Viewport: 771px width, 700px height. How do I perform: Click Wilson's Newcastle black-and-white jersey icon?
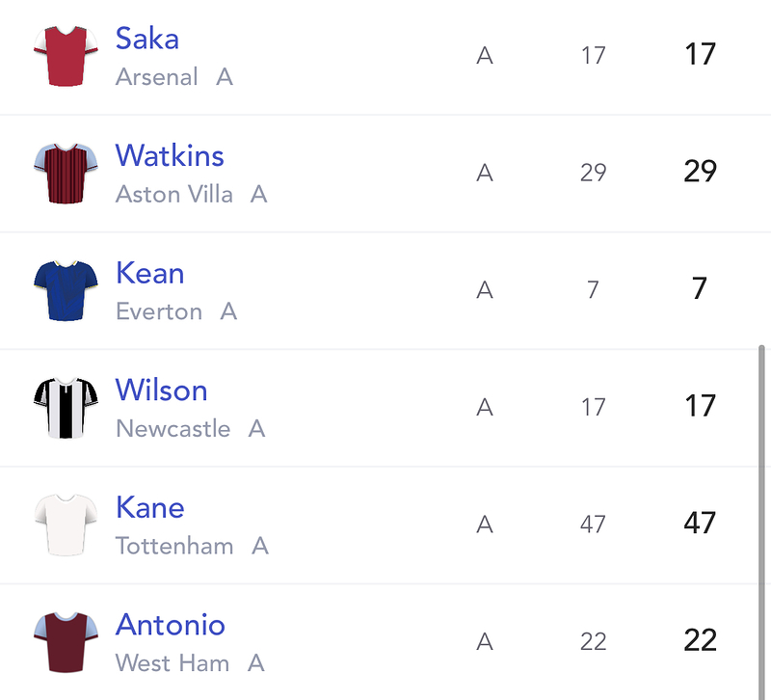click(x=66, y=408)
